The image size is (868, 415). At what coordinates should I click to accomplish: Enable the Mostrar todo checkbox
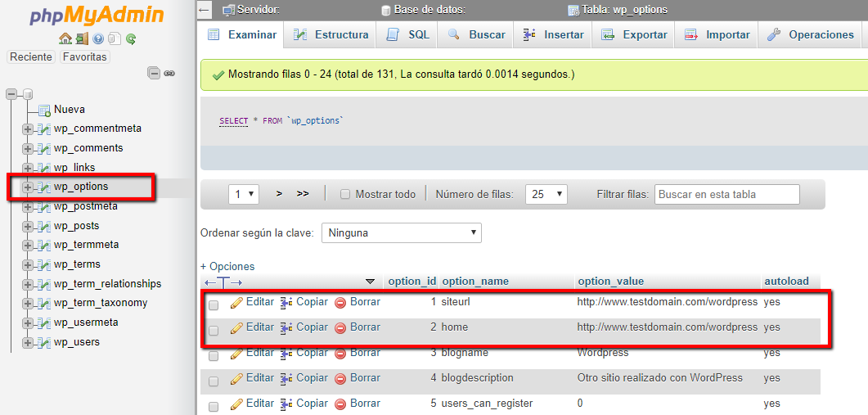point(345,195)
